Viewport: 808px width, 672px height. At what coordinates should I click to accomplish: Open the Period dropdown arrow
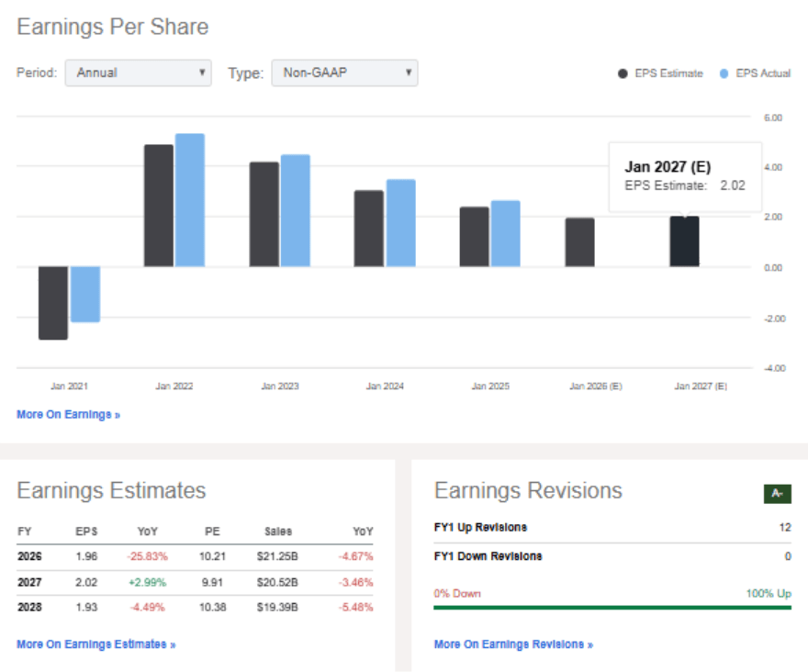click(x=204, y=73)
